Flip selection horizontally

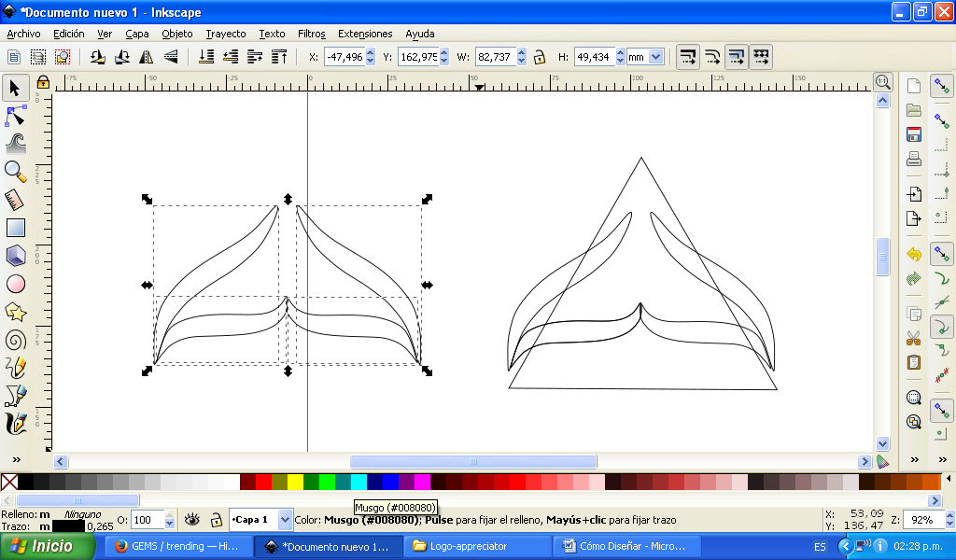147,57
